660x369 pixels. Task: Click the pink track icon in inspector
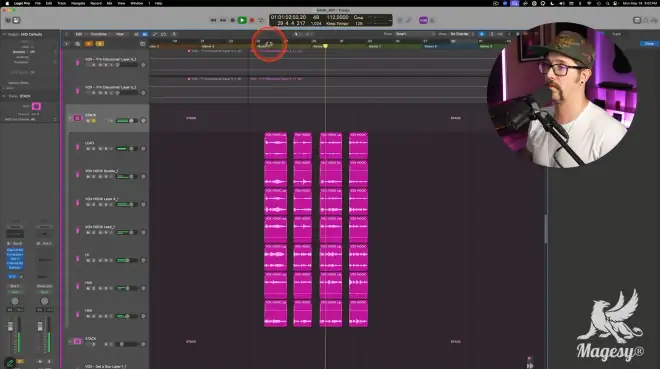[36, 106]
